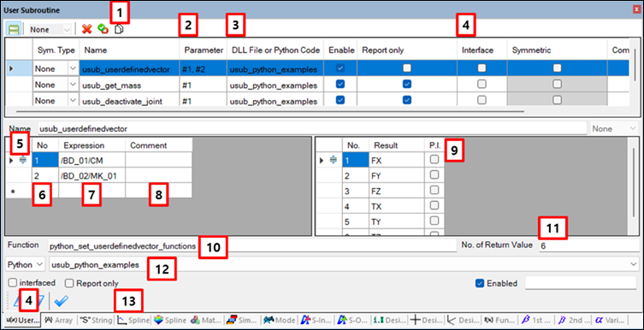Click the Result column header
644x330 pixels.
[x=396, y=145]
